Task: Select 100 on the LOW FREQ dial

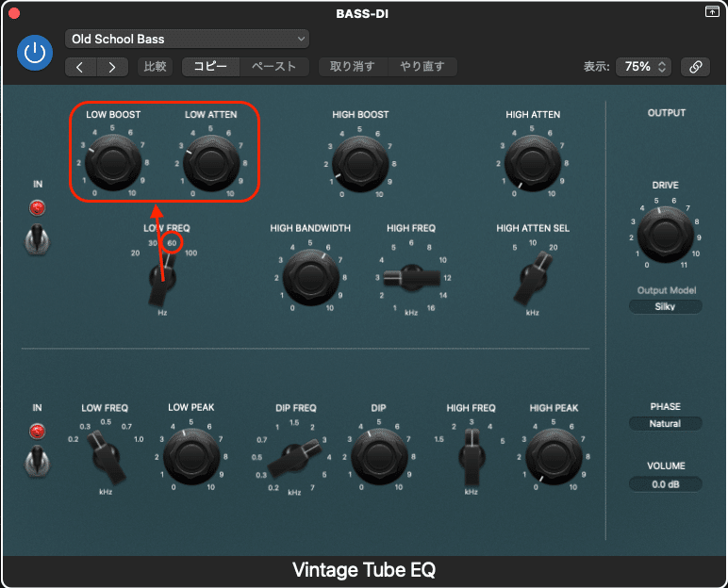Action: [x=191, y=253]
